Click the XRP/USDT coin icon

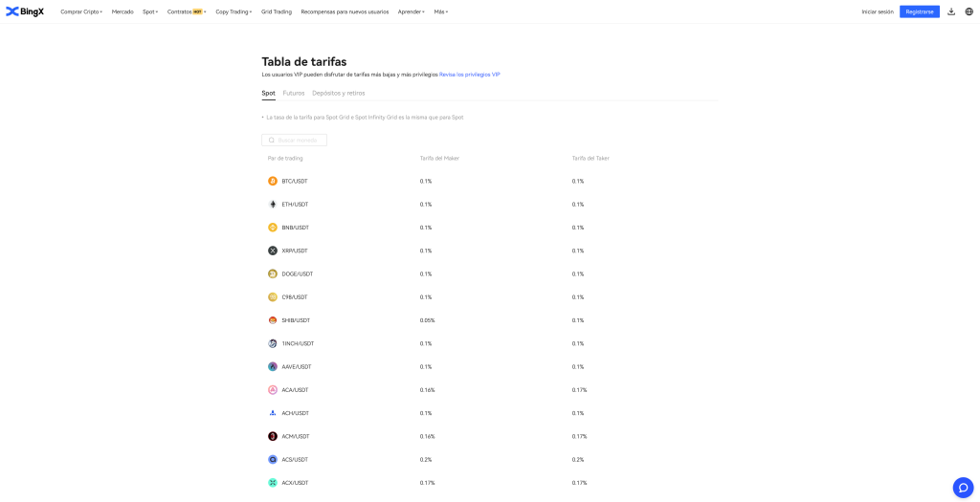click(x=273, y=251)
